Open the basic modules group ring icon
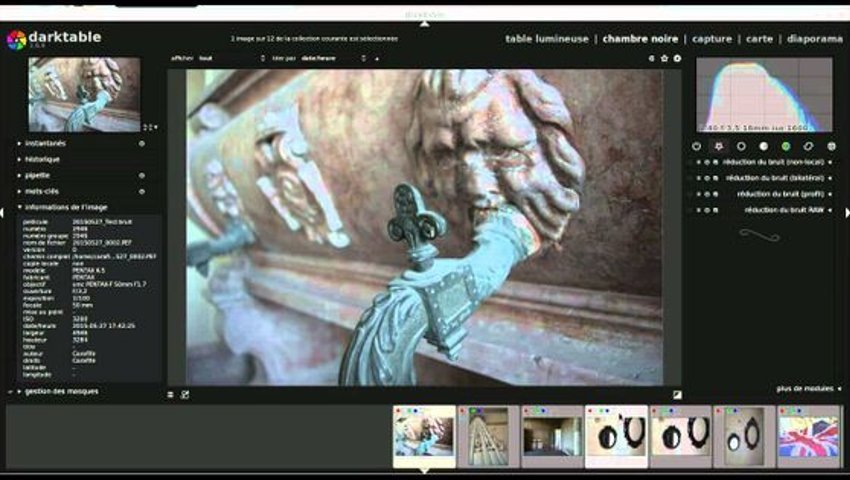This screenshot has width=850, height=480. (741, 146)
